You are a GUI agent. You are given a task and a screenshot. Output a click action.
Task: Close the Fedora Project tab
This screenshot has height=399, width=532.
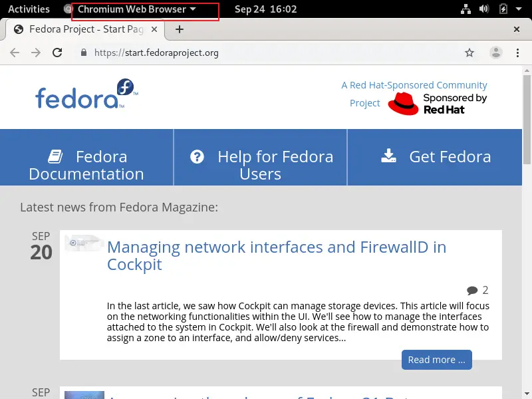[x=154, y=29]
